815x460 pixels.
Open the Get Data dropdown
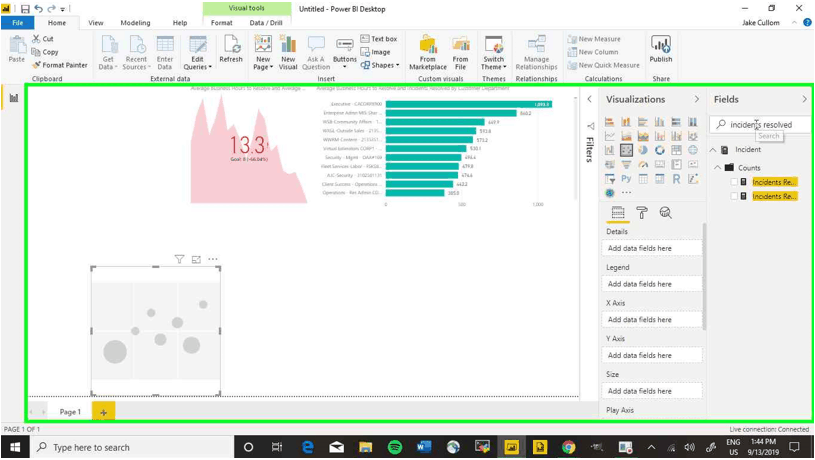[x=108, y=52]
